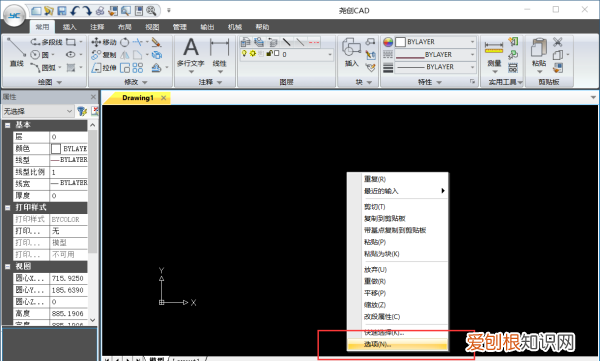Image resolution: width=600 pixels, height=361 pixels.
Task: Click the 线型比例 value field
Action: click(69, 172)
